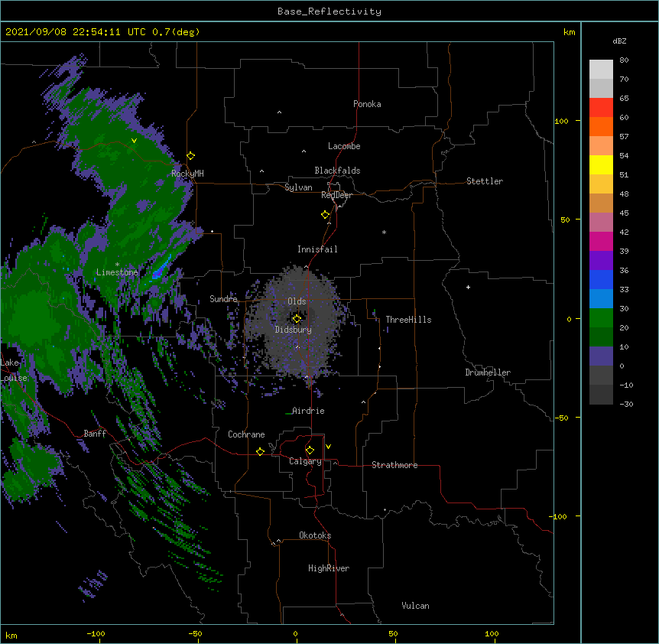Click the yellow diamond marker south of RedDeer
Viewport: 659px width, 644px height.
[x=325, y=215]
